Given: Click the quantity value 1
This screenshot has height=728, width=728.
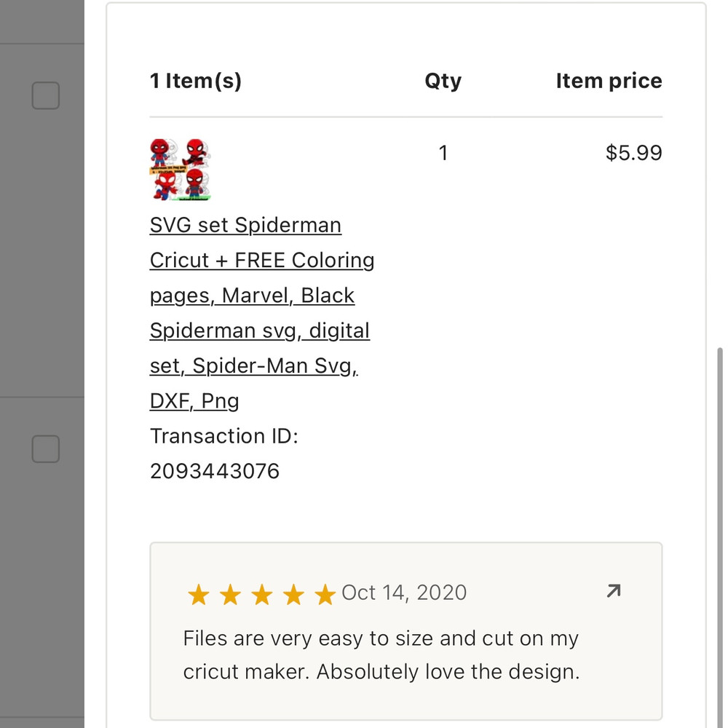Looking at the screenshot, I should pyautogui.click(x=443, y=153).
